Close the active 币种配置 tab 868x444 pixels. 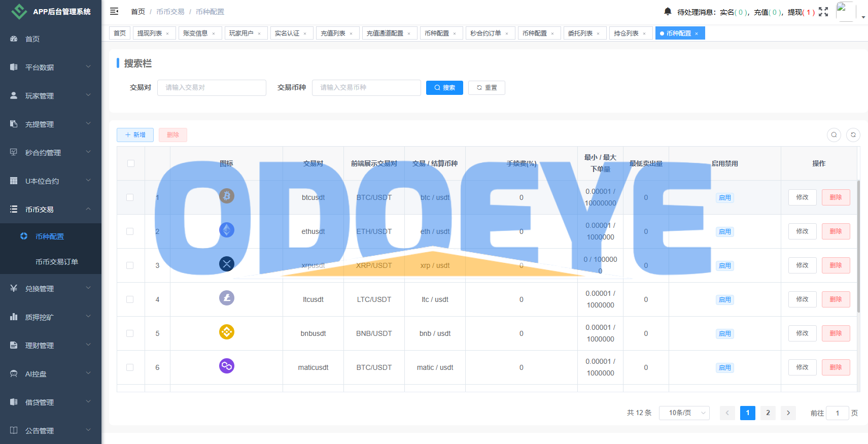point(697,33)
